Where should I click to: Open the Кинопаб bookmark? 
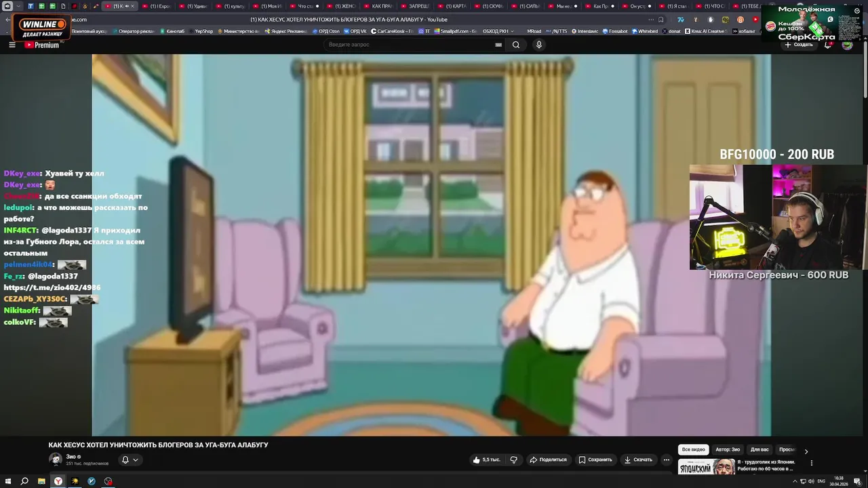coord(172,31)
